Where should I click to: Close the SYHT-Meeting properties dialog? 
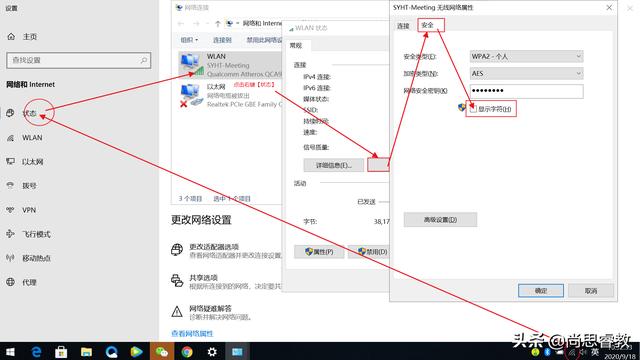(609, 8)
